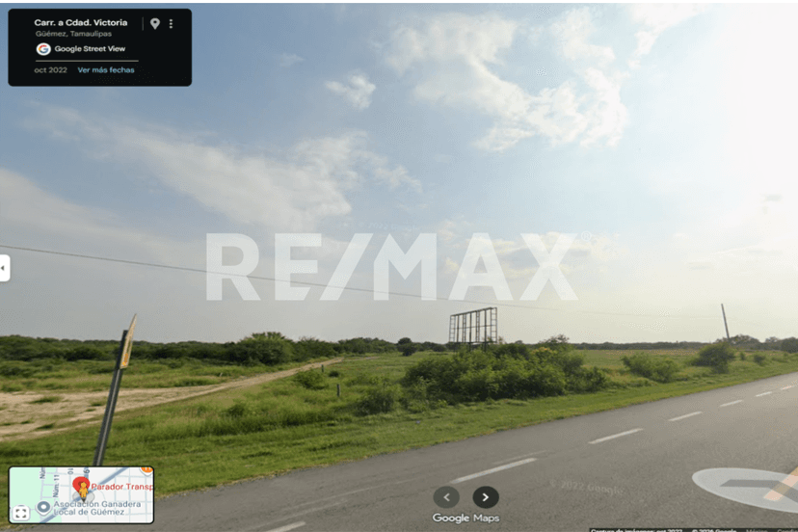Image resolution: width=798 pixels, height=532 pixels.
Task: Open the three-dot more options menu
Action: point(171,23)
